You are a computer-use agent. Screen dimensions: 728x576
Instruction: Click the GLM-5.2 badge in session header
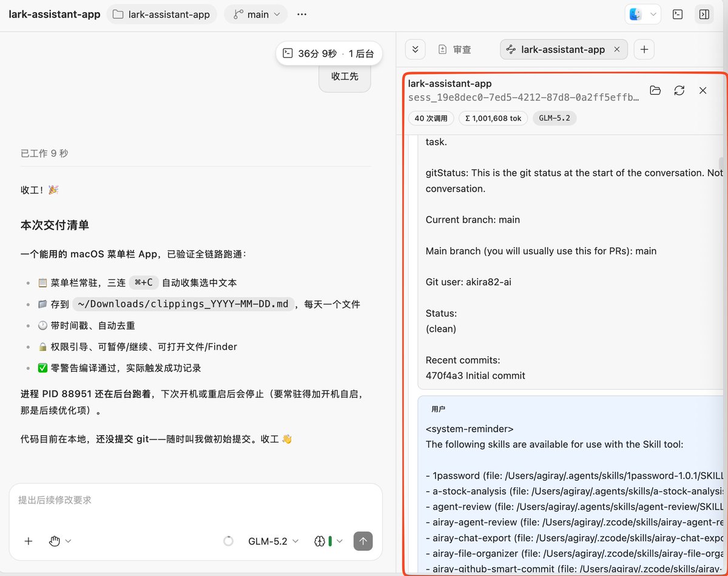click(x=554, y=118)
